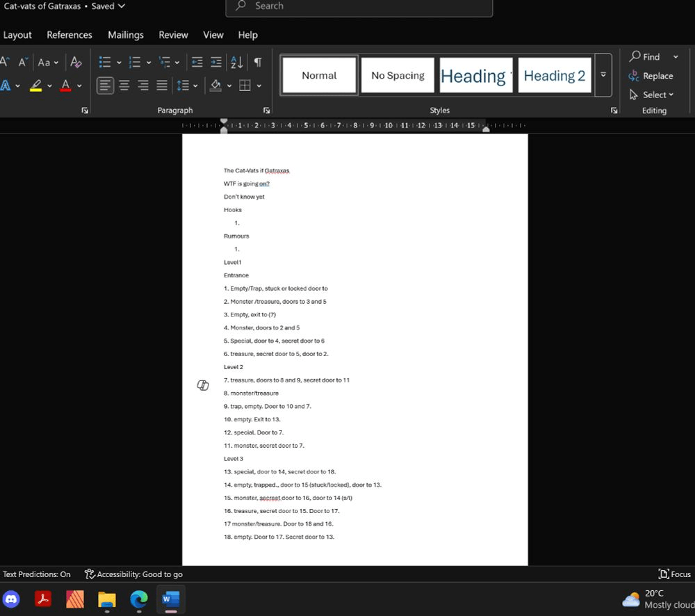695x616 pixels.
Task: Toggle Show/Hide paragraph marks
Action: [x=258, y=63]
